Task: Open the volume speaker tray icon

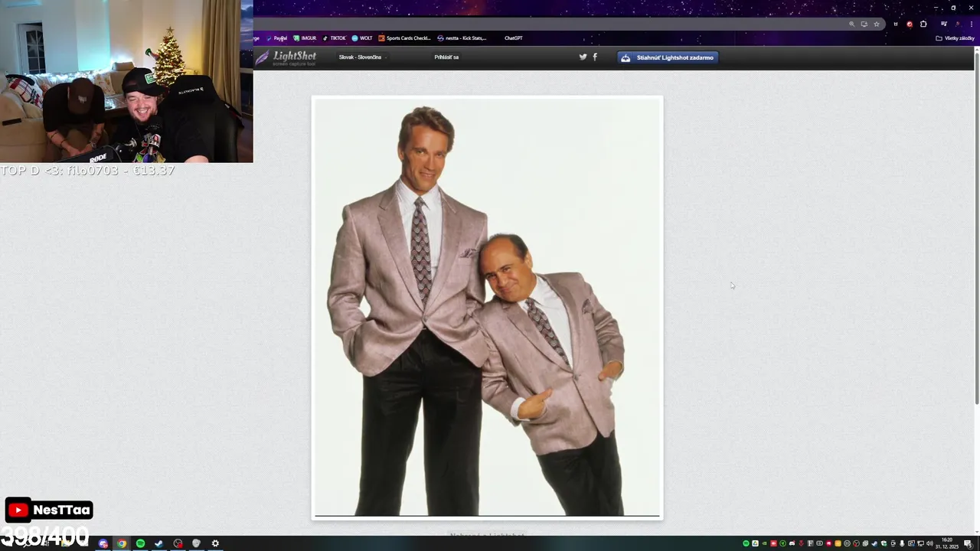Action: pyautogui.click(x=929, y=543)
